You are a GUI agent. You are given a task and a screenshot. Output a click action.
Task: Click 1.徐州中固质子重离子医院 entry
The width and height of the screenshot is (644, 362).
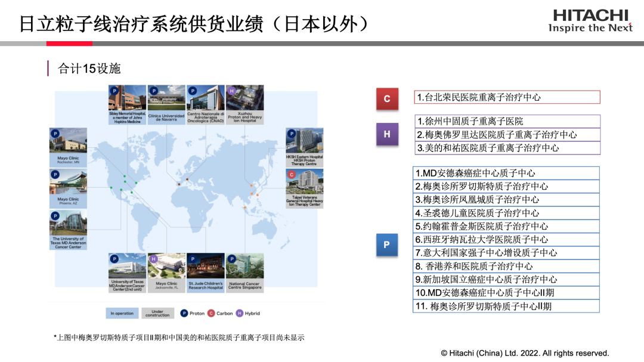tap(507, 121)
